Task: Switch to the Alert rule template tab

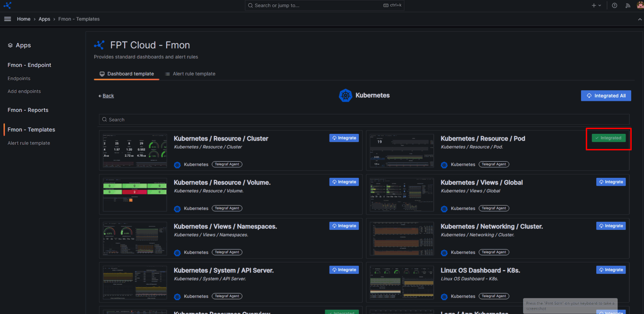Action: coord(190,74)
